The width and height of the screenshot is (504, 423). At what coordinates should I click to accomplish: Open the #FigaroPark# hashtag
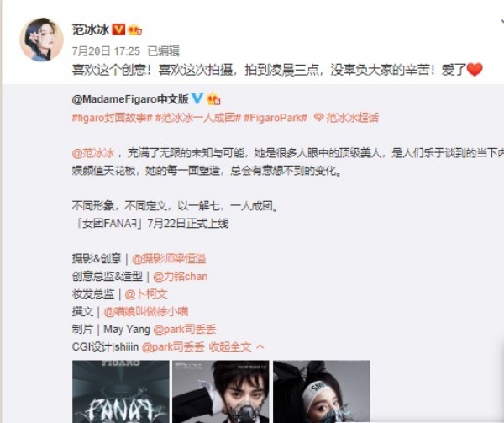276,118
